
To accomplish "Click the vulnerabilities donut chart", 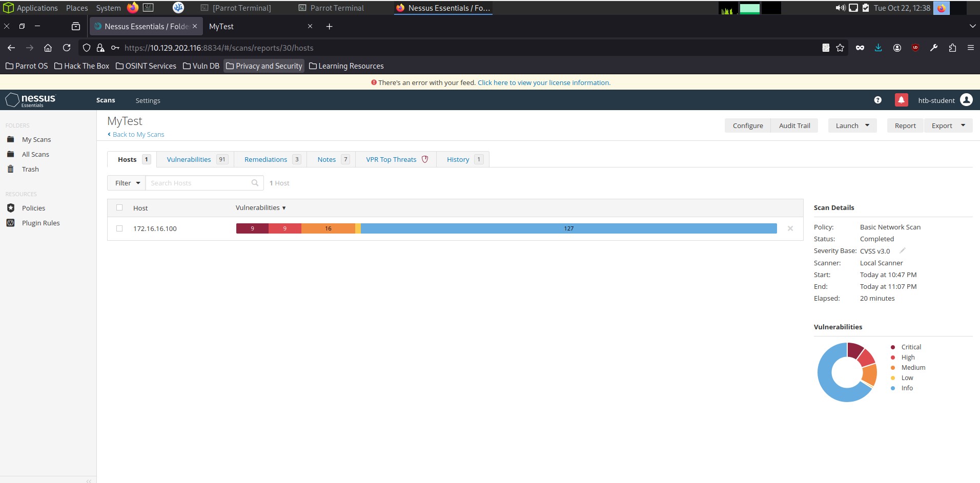I will pyautogui.click(x=847, y=372).
